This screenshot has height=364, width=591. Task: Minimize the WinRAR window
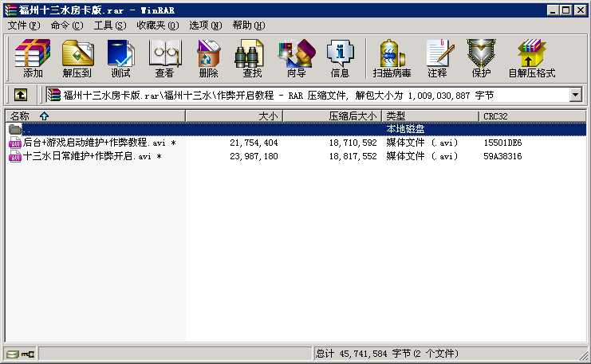point(553,10)
